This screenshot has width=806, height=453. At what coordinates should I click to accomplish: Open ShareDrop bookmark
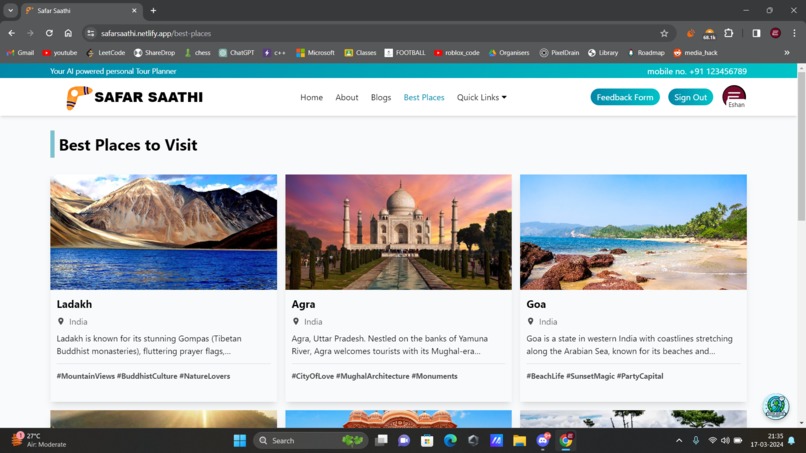pyautogui.click(x=154, y=52)
